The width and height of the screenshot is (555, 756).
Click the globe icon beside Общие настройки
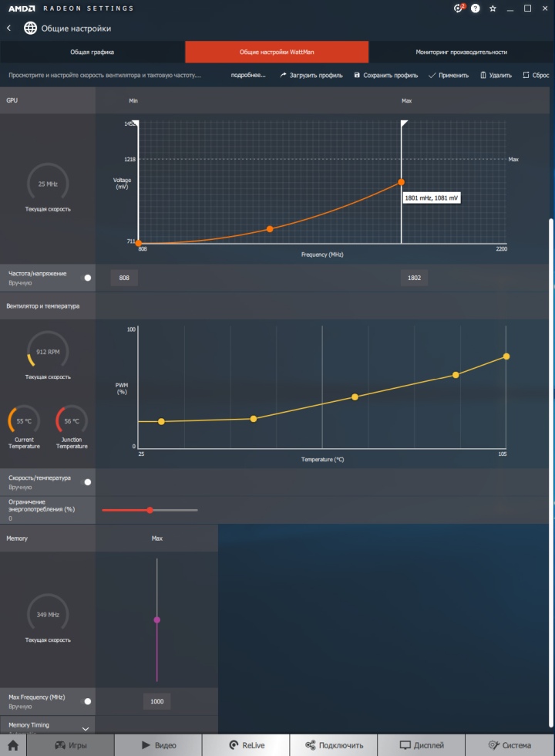[30, 28]
